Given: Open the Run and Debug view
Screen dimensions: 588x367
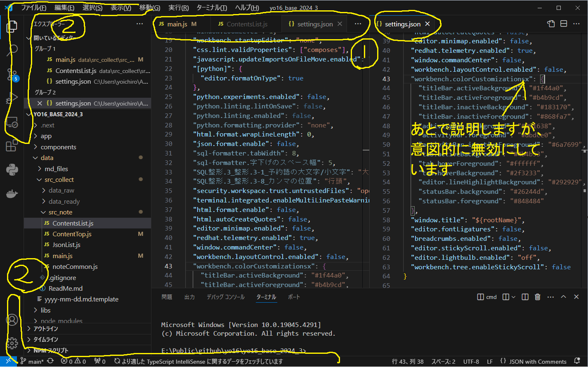Looking at the screenshot, I should [x=12, y=98].
